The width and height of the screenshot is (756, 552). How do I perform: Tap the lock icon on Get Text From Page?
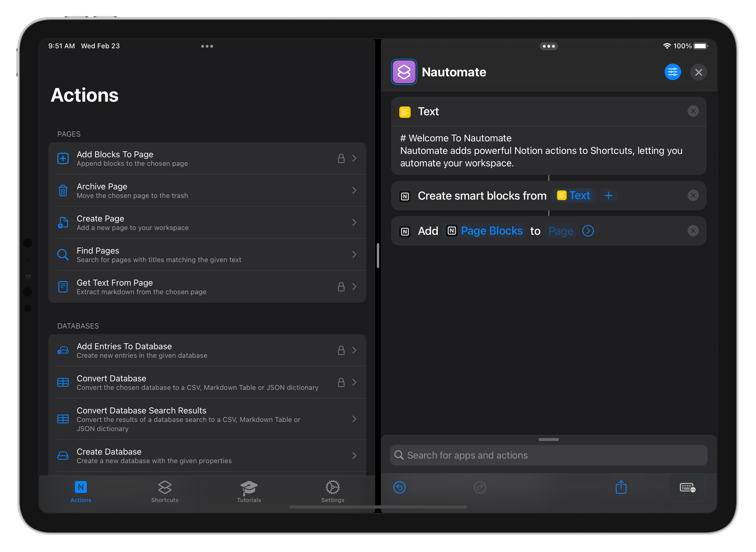click(x=341, y=287)
